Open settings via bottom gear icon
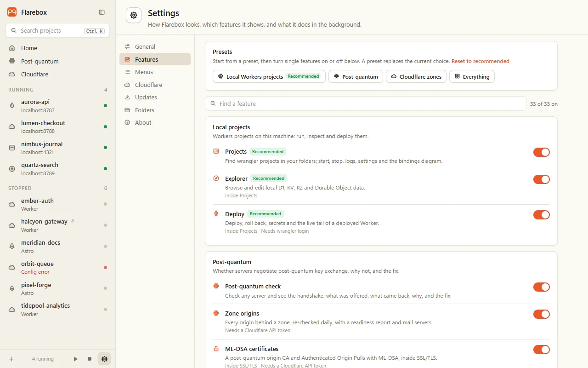 tap(104, 359)
